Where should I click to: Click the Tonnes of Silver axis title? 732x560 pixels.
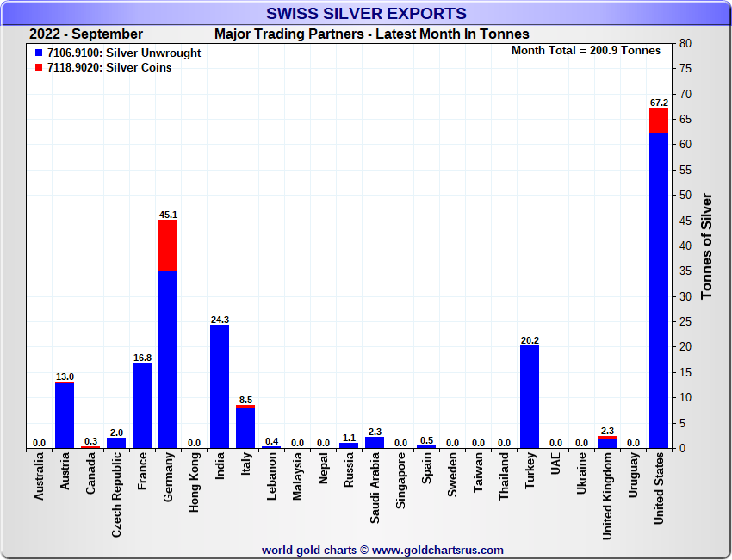(707, 246)
